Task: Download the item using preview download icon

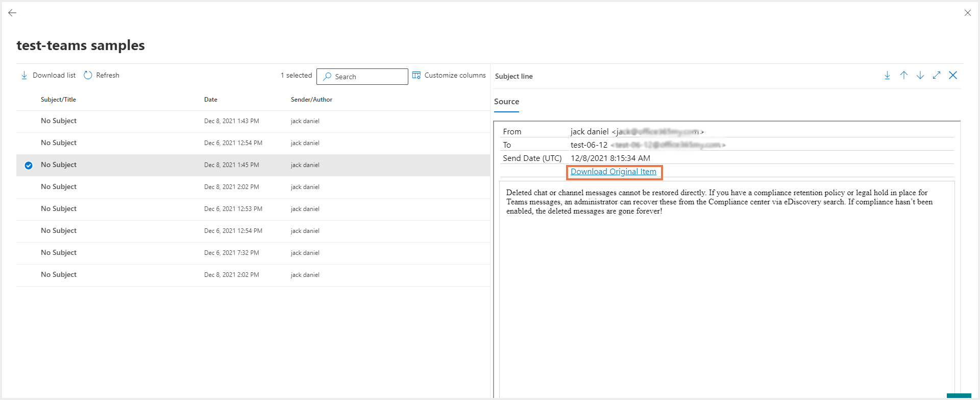Action: pyautogui.click(x=887, y=76)
